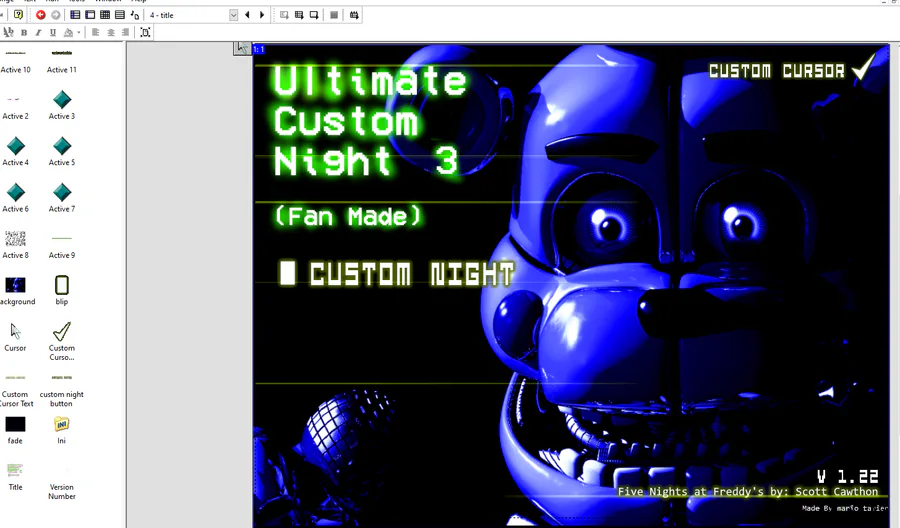
Task: Click the CUSTOM NIGHT button in frame
Action: point(412,274)
